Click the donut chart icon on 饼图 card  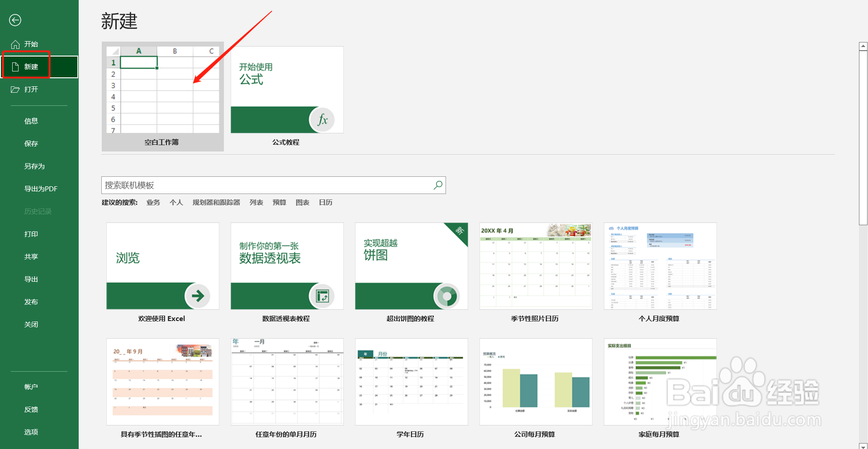[446, 296]
